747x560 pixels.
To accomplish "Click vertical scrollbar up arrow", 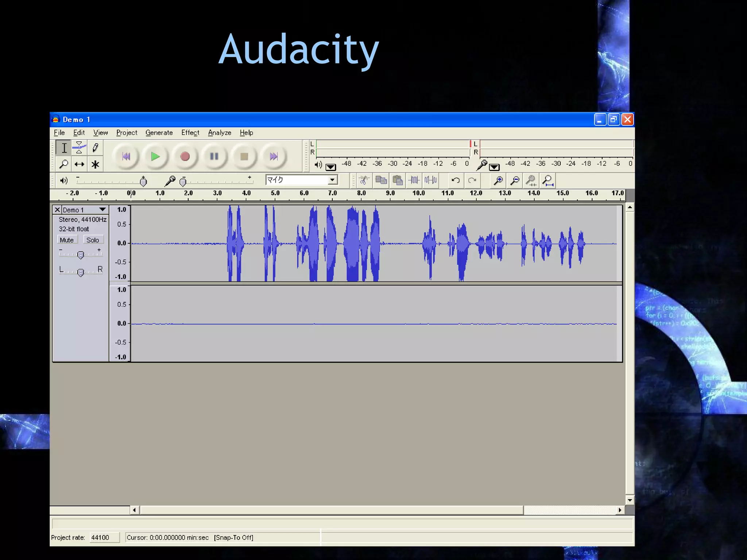I will [630, 207].
